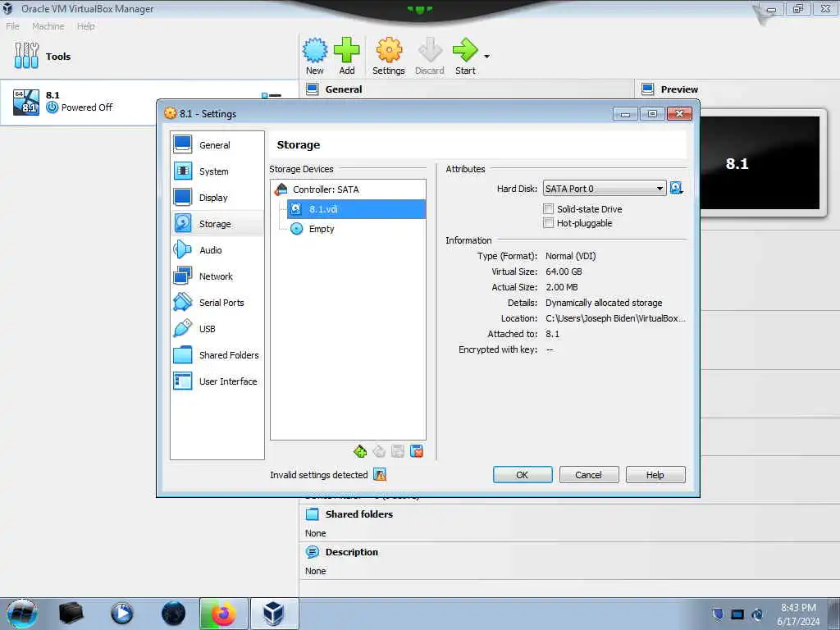This screenshot has width=840, height=630.
Task: Click the 8.1 machine menu icon
Action: pyautogui.click(x=271, y=95)
